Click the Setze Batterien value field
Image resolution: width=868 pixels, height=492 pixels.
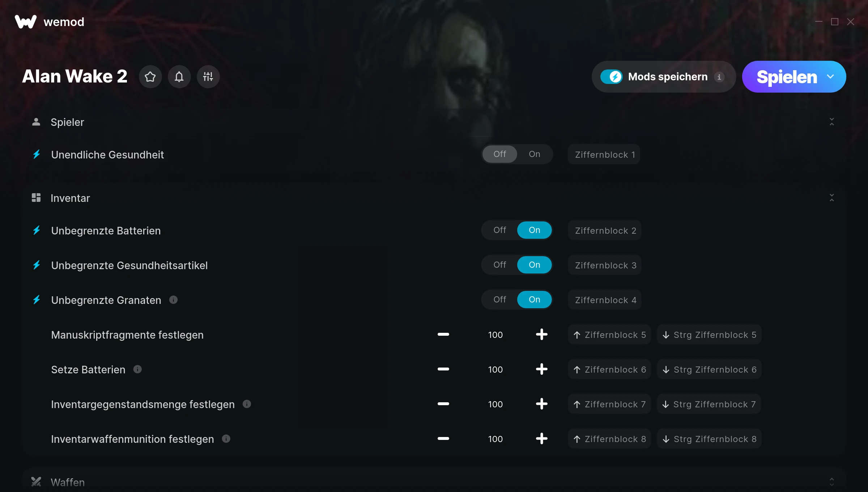click(495, 369)
